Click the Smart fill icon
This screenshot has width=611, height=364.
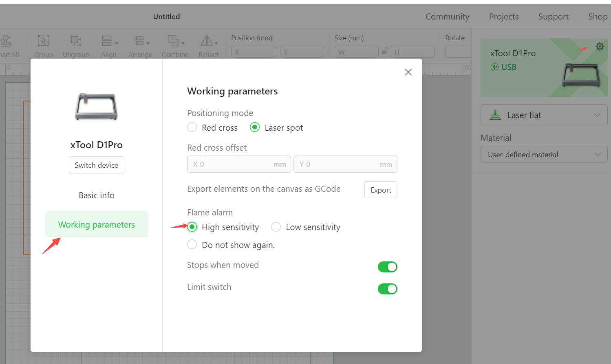(x=6, y=41)
